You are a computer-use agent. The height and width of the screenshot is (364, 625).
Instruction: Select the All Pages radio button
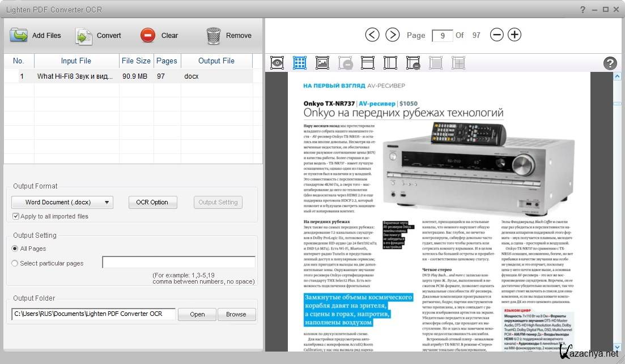pos(15,249)
